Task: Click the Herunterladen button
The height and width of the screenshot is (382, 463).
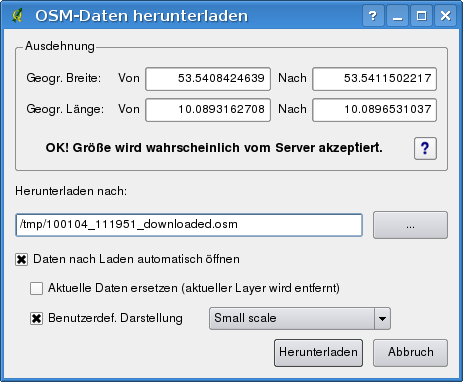Action: click(x=318, y=353)
